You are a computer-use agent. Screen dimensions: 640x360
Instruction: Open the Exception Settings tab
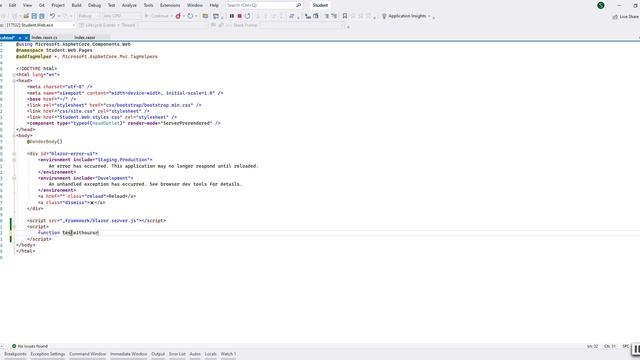[48, 354]
